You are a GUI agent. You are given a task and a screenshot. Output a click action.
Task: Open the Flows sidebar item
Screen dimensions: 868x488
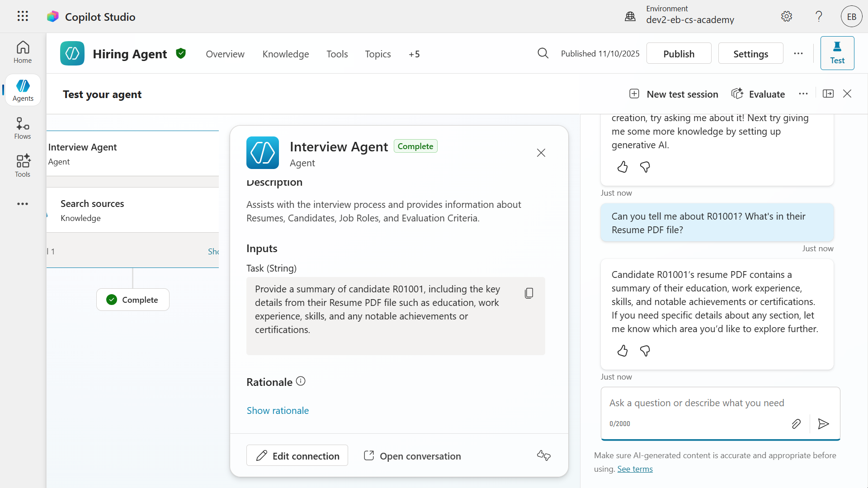coord(23,128)
